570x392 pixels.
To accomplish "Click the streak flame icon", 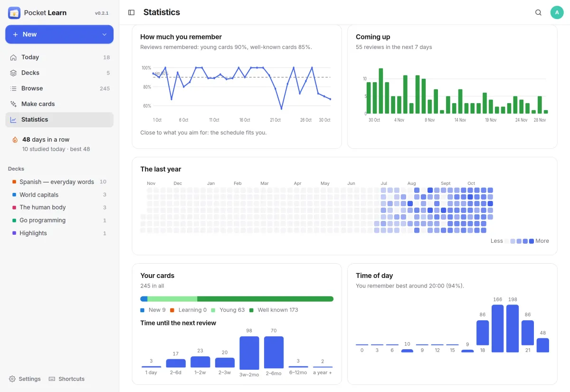I will (x=15, y=140).
